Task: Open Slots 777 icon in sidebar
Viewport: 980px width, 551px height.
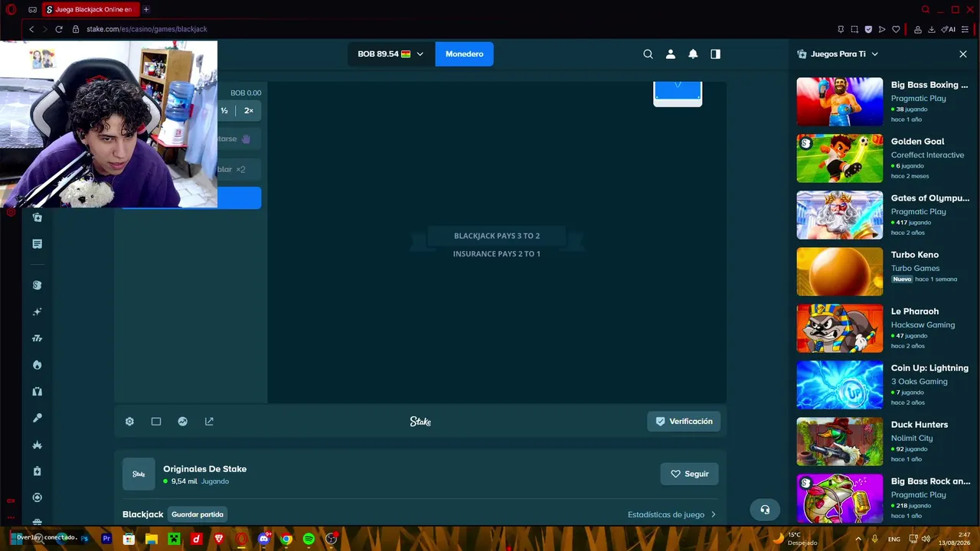Action: (x=37, y=338)
